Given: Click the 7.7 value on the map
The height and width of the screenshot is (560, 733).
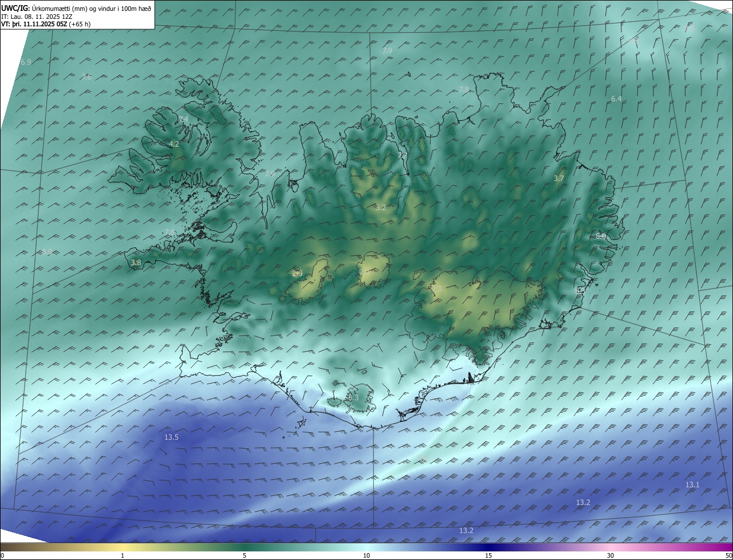Looking at the screenshot, I should click(402, 156).
